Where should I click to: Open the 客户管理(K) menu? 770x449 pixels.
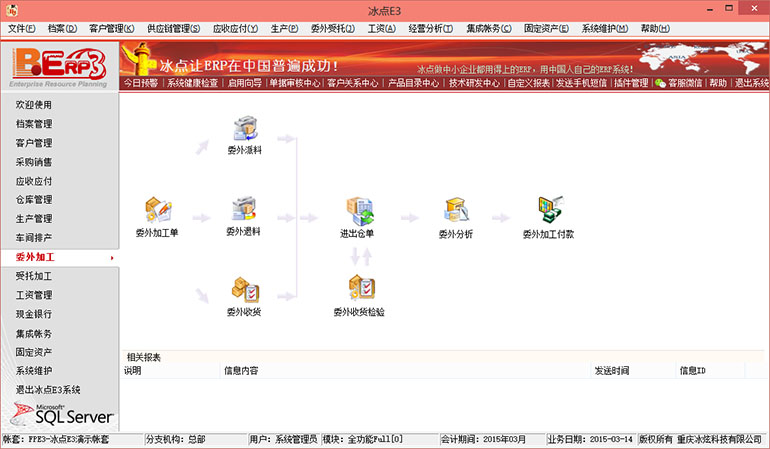(x=111, y=28)
